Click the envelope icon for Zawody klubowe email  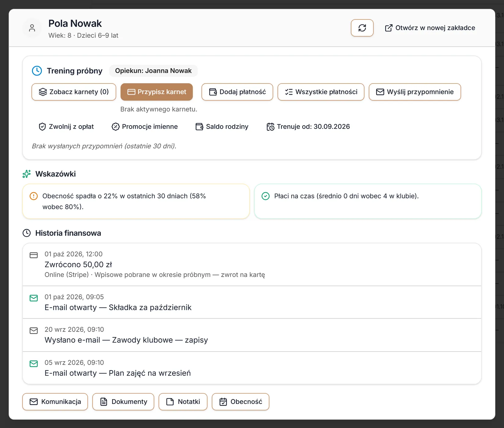coord(34,331)
